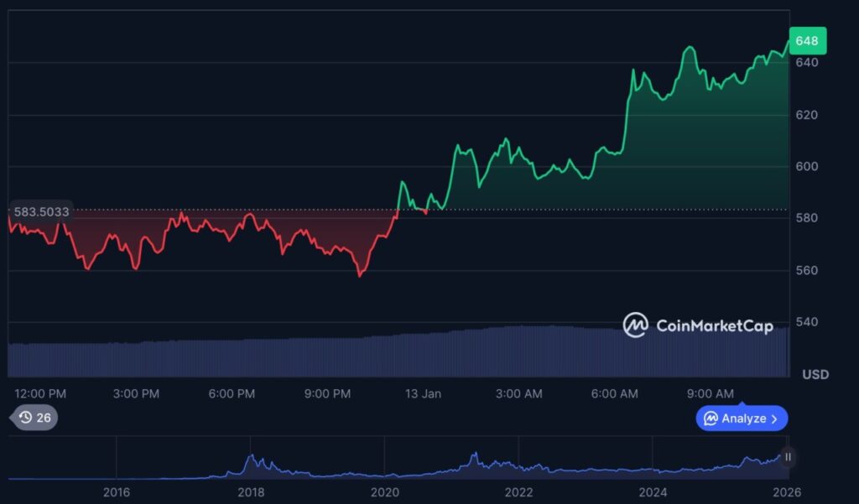Click the 600 price axis label
This screenshot has width=859, height=504.
(x=807, y=166)
